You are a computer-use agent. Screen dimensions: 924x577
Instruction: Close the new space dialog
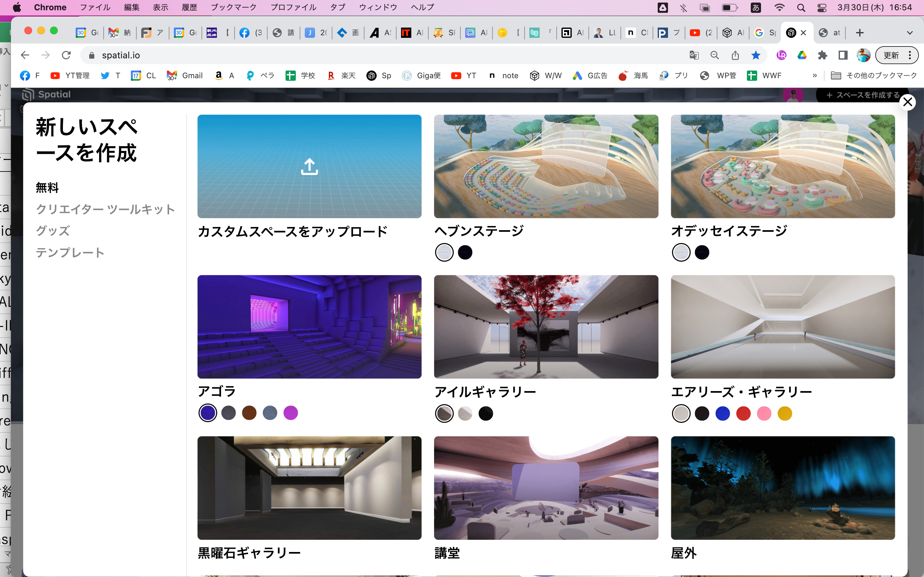point(907,102)
